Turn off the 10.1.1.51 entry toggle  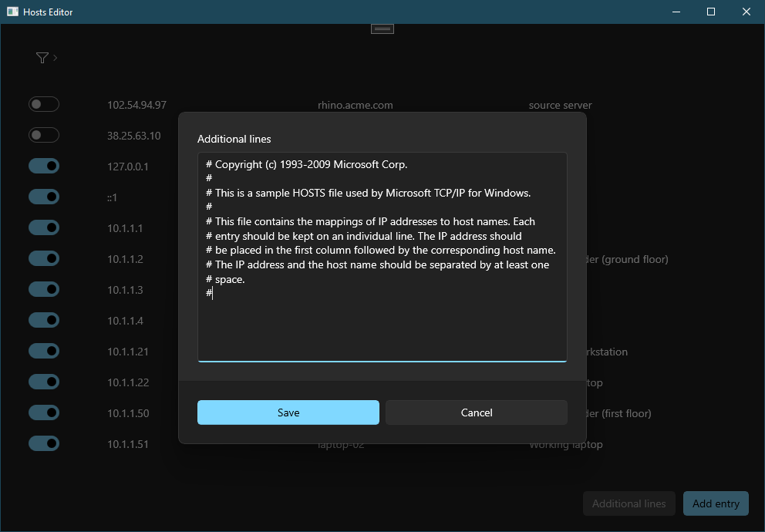click(x=44, y=444)
